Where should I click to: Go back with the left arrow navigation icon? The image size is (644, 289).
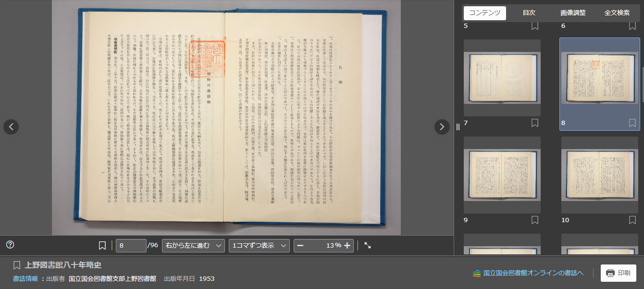(11, 127)
